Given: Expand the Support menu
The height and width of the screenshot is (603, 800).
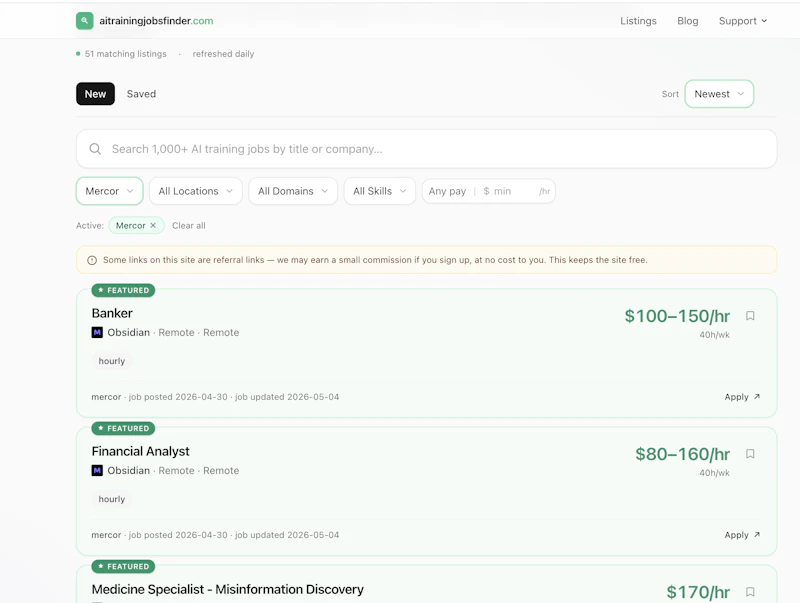Looking at the screenshot, I should tap(743, 21).
